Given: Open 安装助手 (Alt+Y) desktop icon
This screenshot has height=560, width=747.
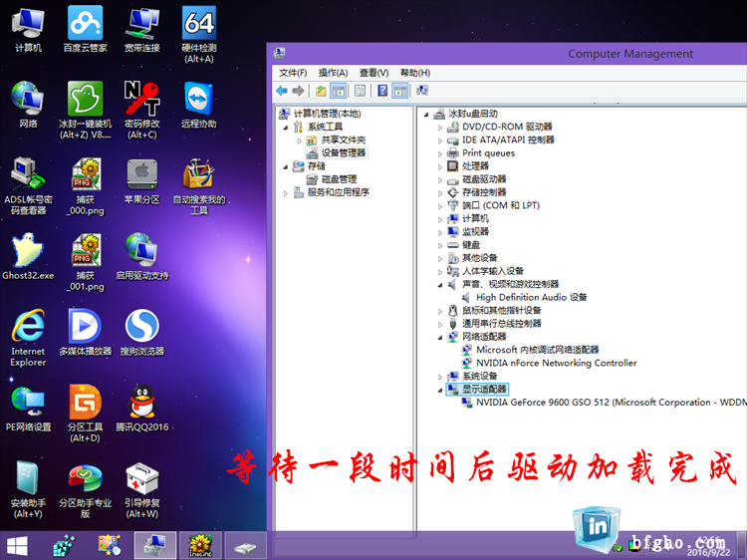Looking at the screenshot, I should (28, 489).
